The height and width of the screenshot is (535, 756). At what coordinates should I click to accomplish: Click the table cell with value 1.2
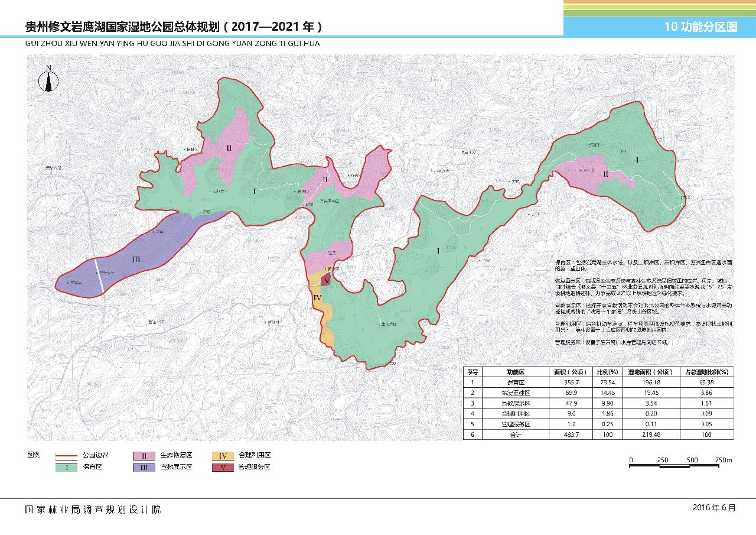(571, 424)
